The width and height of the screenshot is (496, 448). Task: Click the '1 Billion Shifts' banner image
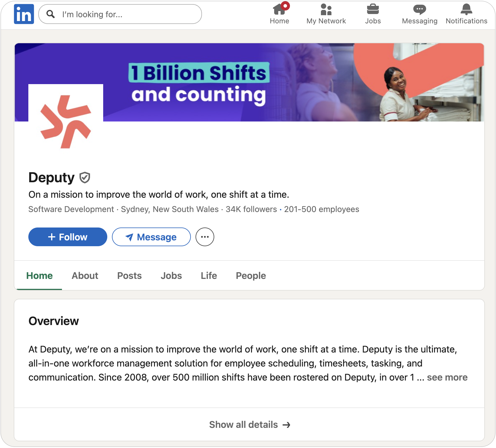point(249,82)
